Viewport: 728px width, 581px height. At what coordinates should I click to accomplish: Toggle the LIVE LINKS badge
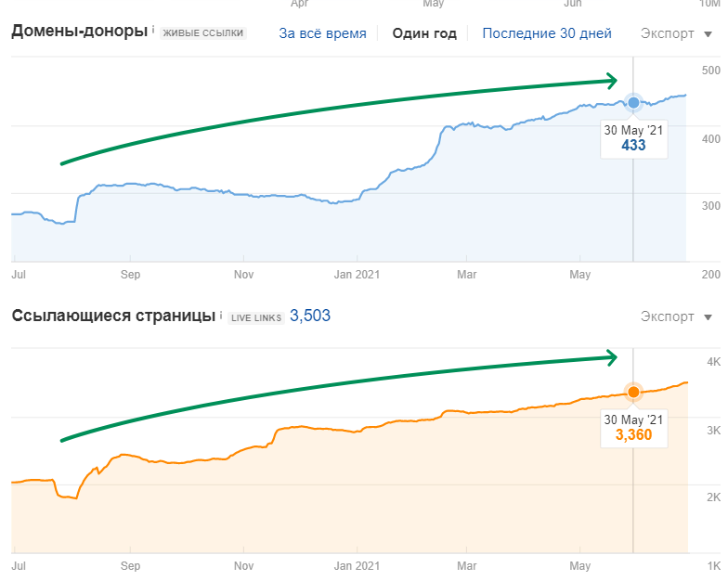pos(255,316)
